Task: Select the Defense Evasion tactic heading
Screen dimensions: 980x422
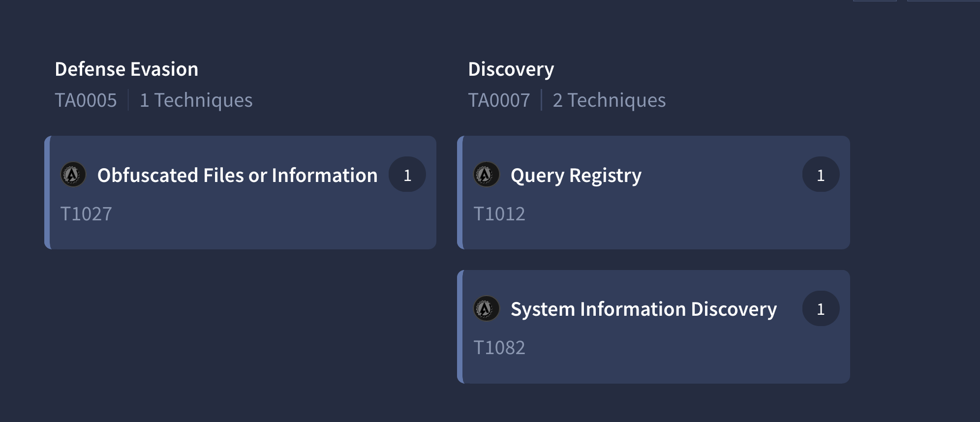Action: [126, 69]
